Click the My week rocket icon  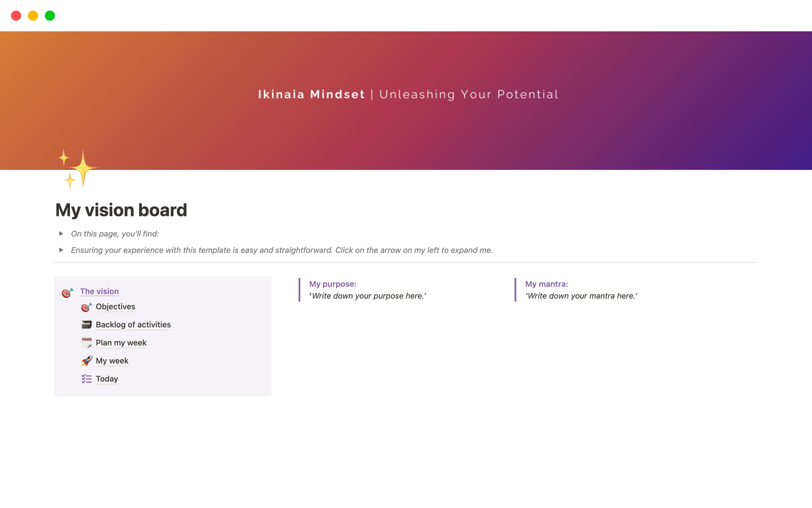click(86, 361)
